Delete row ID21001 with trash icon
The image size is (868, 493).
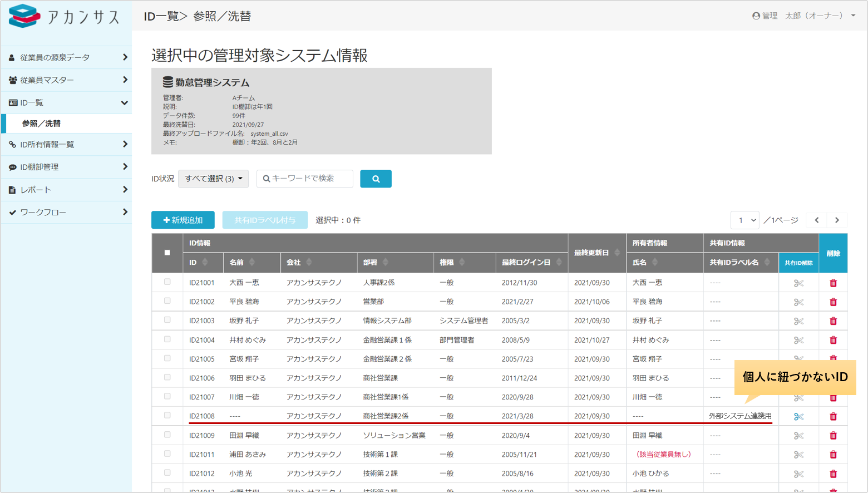pos(833,283)
